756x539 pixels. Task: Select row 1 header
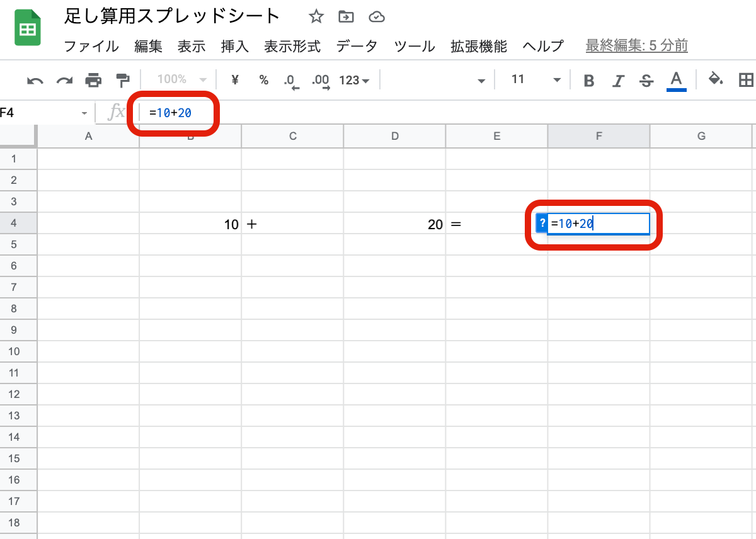[18, 159]
